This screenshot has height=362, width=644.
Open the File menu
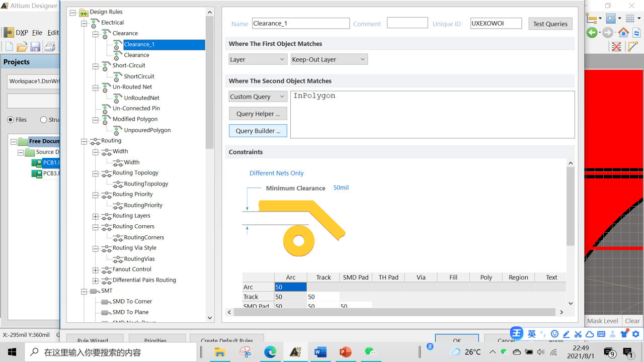(37, 32)
